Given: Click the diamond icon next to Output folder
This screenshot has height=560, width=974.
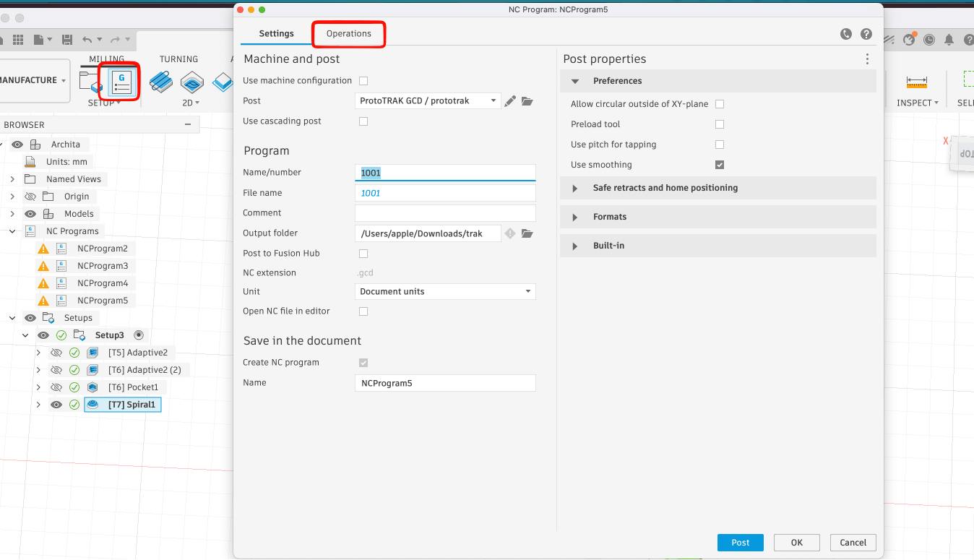Looking at the screenshot, I should pyautogui.click(x=510, y=233).
